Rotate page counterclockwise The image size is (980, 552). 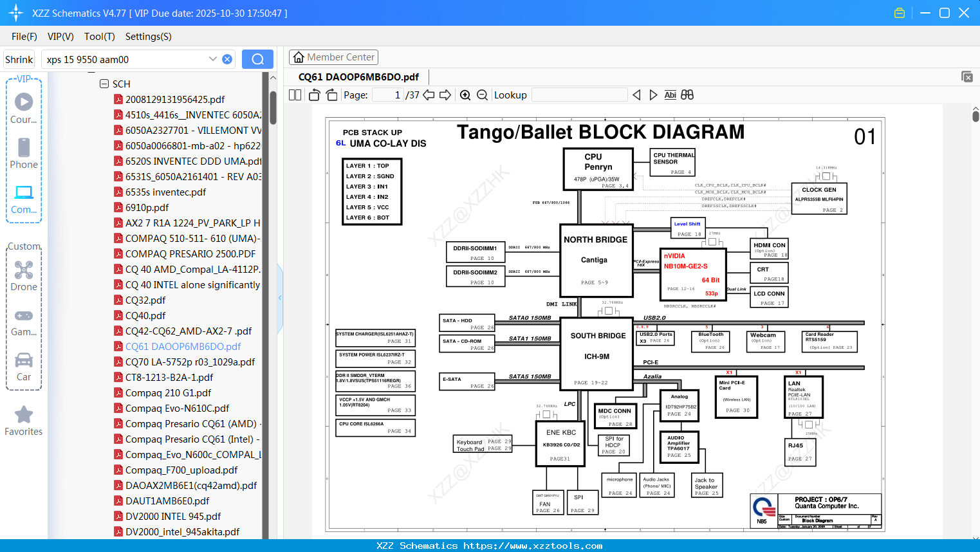pos(314,95)
